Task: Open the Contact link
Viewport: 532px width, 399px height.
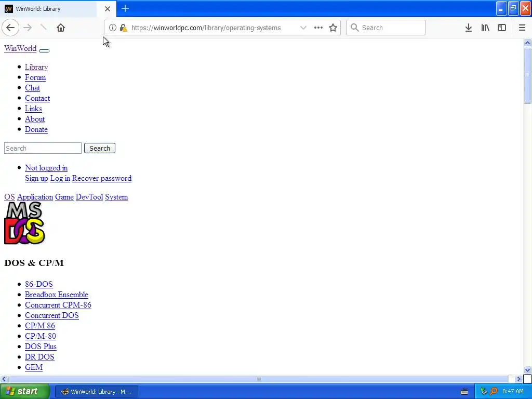Action: [x=37, y=98]
